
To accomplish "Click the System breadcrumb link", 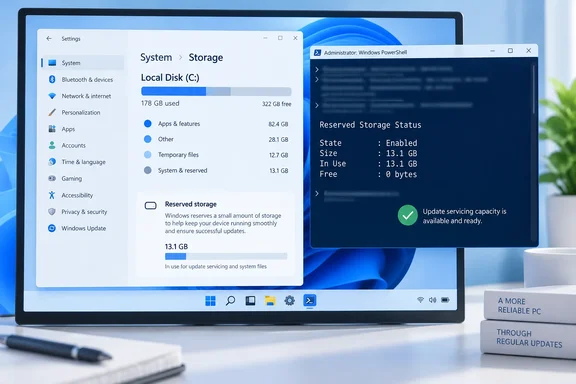I will [156, 58].
